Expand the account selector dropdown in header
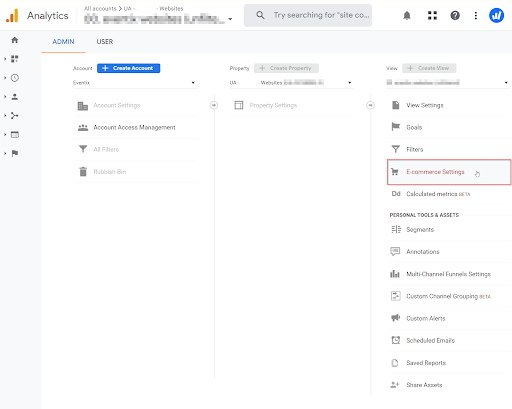The height and width of the screenshot is (409, 512). 230,19
